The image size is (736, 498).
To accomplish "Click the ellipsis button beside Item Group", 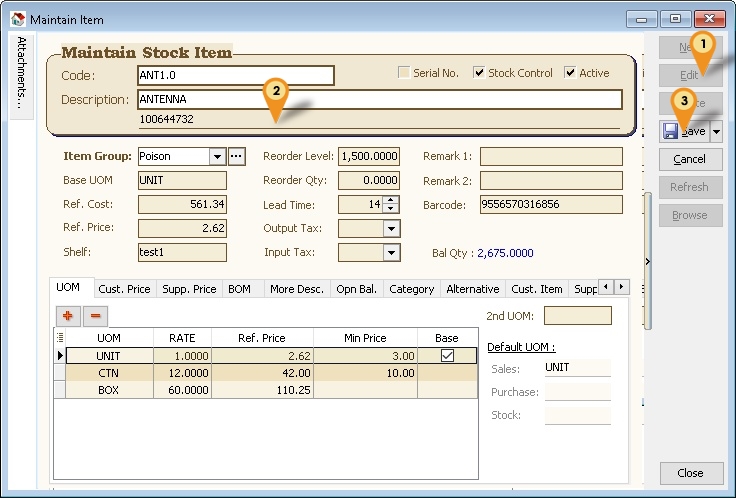I will point(237,157).
